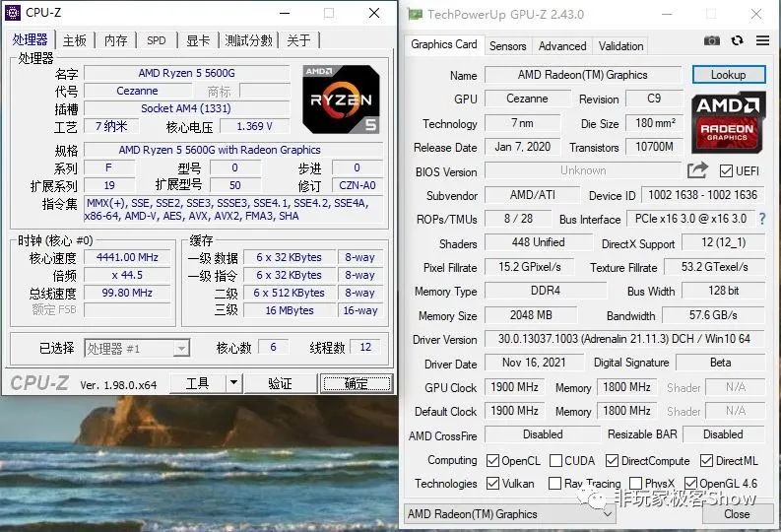Switch to the 内存 tab in CPU-Z

click(x=115, y=40)
